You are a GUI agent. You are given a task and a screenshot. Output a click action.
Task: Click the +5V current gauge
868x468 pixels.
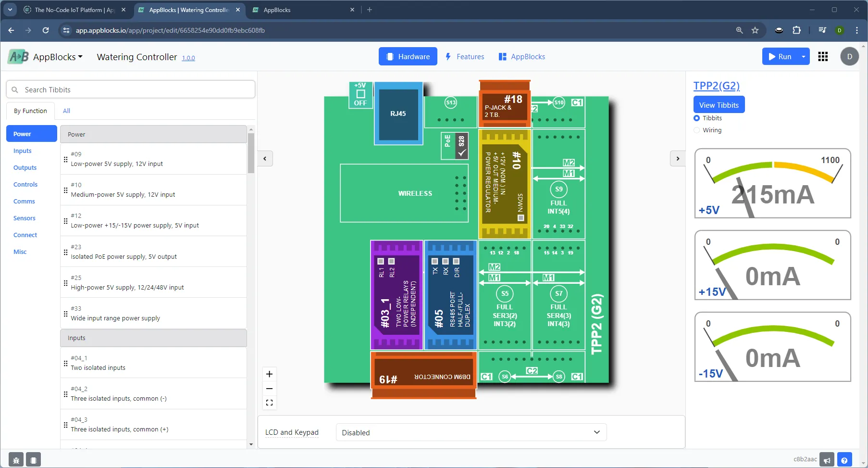(x=773, y=183)
